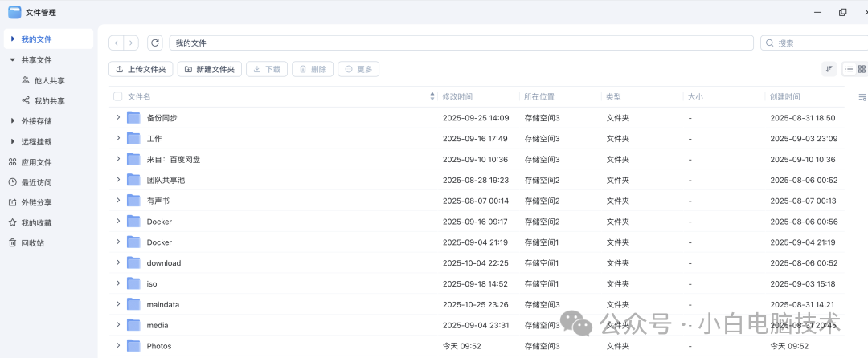Click 今天 09:52 in modified time column
868x358 pixels.
(x=461, y=346)
